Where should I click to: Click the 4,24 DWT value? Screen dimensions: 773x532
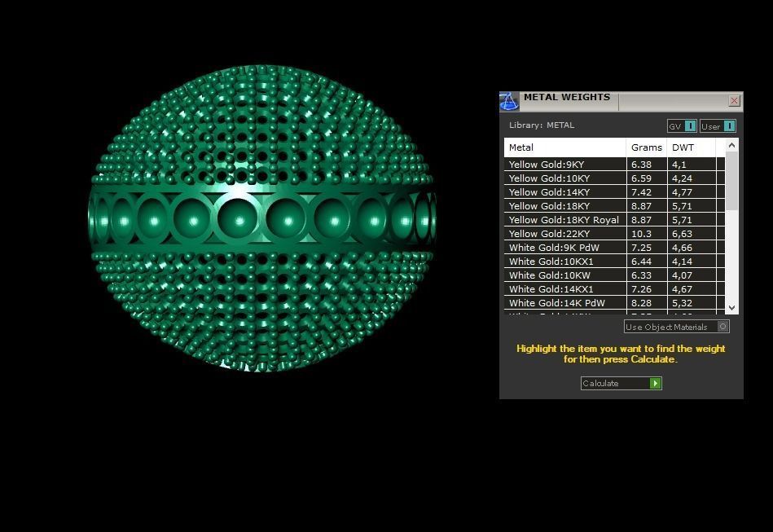point(682,178)
